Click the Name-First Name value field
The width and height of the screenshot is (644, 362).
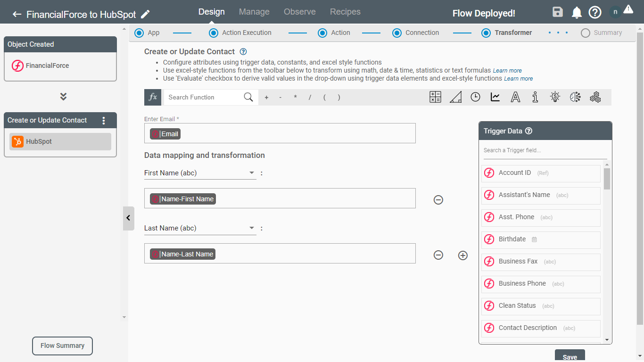coord(280,198)
